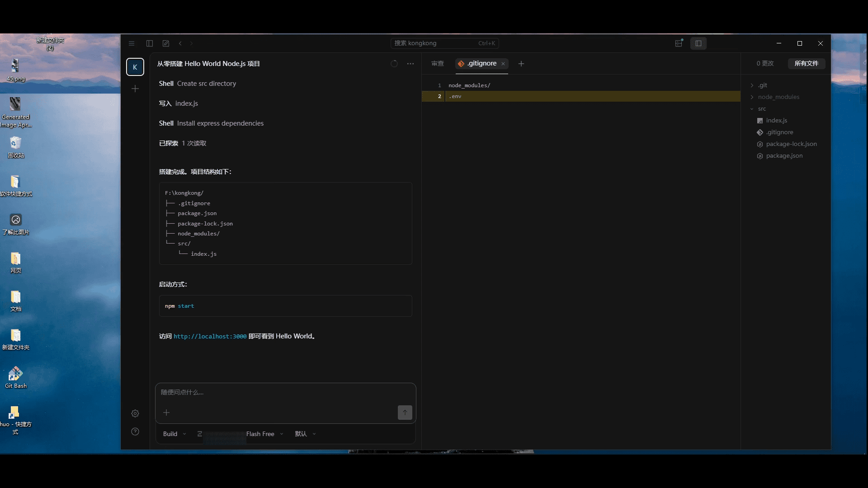Open the 了解此图片 desktop icon
Viewport: 868px width, 488px height.
tap(16, 224)
